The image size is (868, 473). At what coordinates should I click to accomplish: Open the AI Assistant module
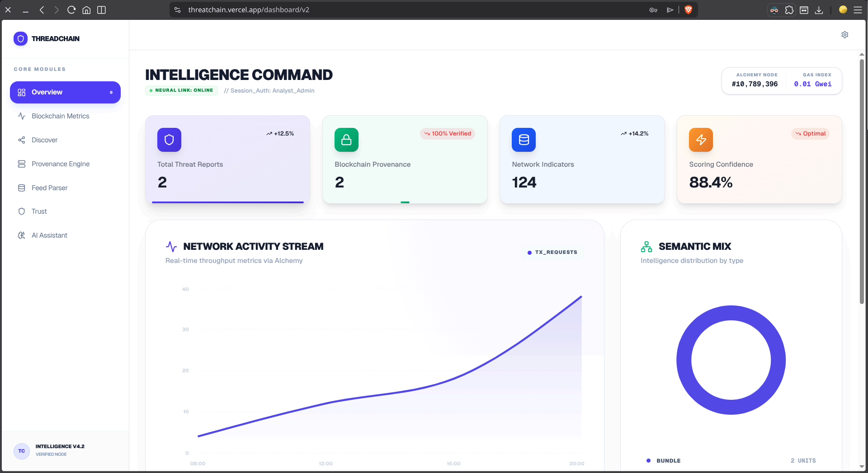(65, 235)
